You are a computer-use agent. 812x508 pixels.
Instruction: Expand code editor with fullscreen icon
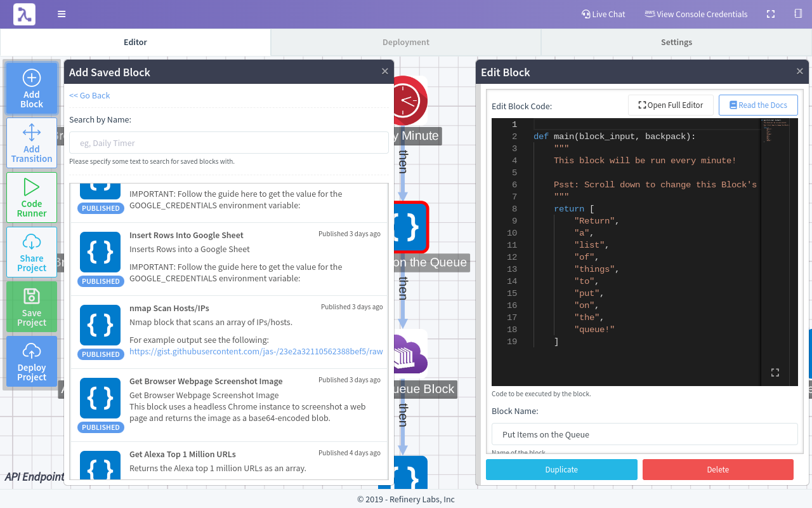point(775,372)
